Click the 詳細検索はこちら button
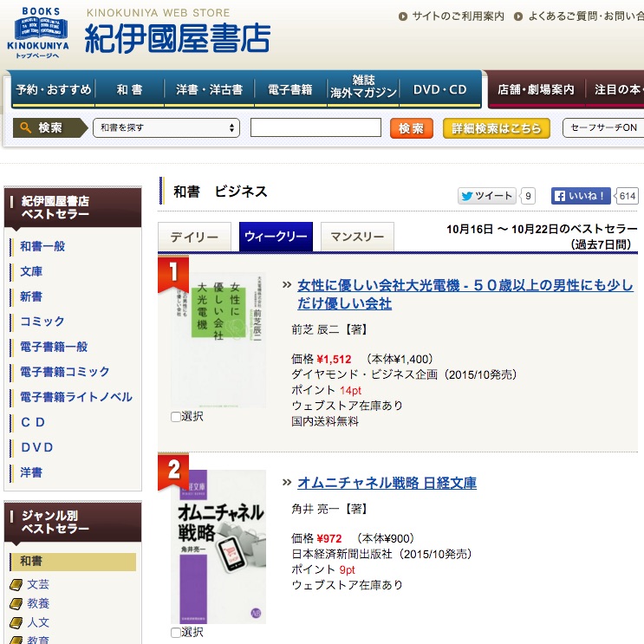Viewport: 644px width, 644px height. pos(496,128)
